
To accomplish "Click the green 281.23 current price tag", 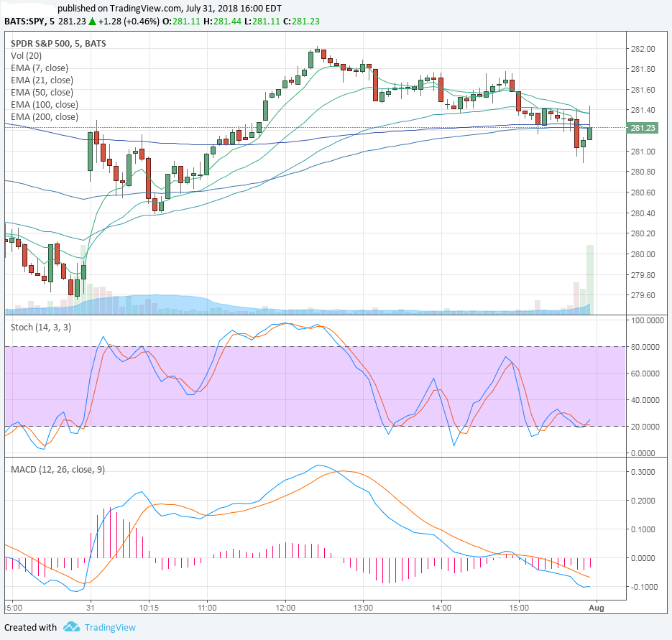I will tap(643, 128).
